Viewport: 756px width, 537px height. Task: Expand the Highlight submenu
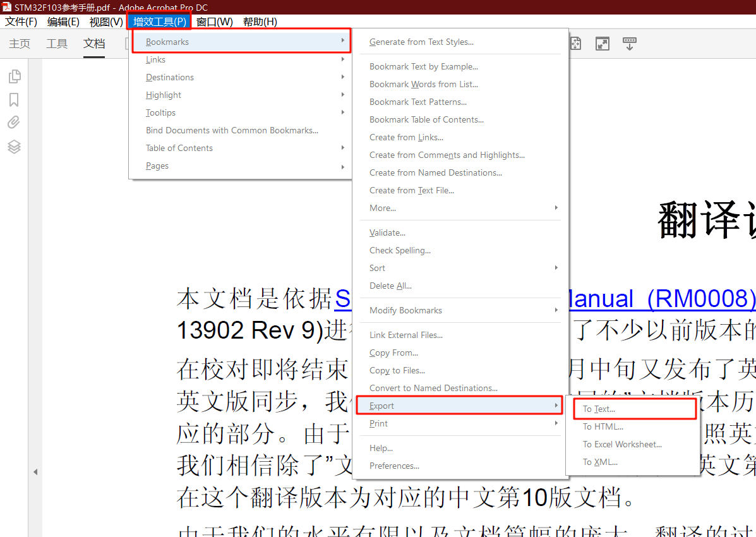tap(241, 95)
